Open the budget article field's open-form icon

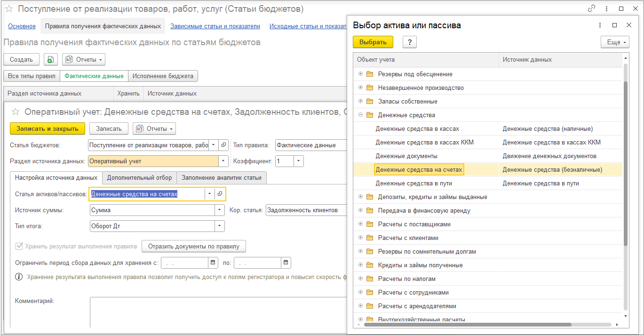point(224,145)
